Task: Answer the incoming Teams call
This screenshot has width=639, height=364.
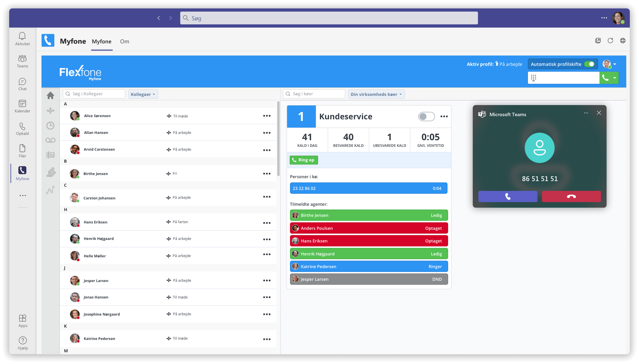Action: [x=508, y=197]
